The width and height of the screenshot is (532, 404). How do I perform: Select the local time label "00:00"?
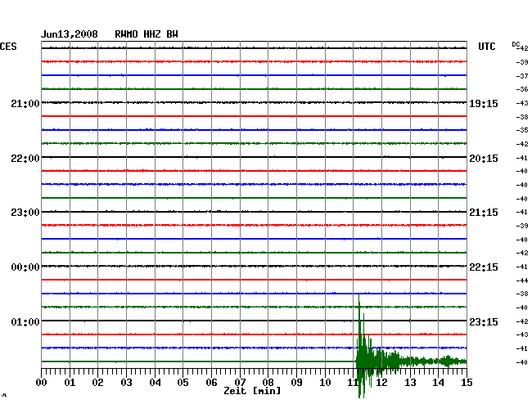(25, 267)
